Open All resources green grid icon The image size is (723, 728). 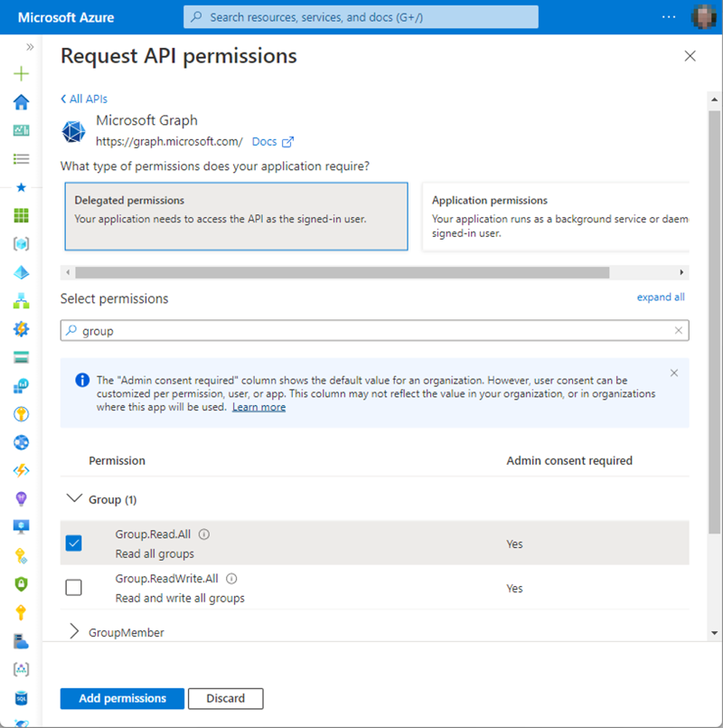(x=21, y=215)
